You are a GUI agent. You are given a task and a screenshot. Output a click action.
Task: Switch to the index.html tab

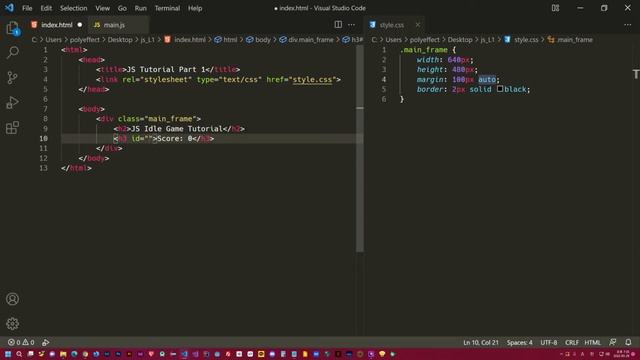[56, 25]
